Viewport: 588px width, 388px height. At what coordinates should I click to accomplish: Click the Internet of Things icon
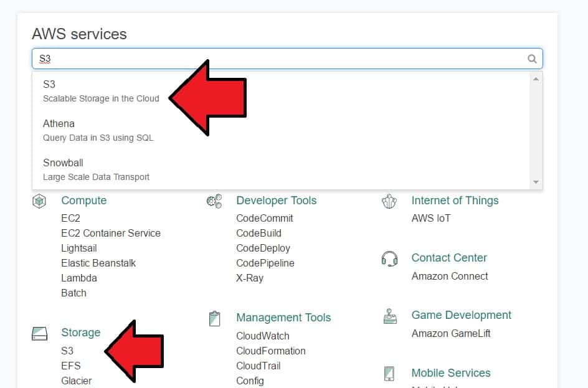coord(389,201)
